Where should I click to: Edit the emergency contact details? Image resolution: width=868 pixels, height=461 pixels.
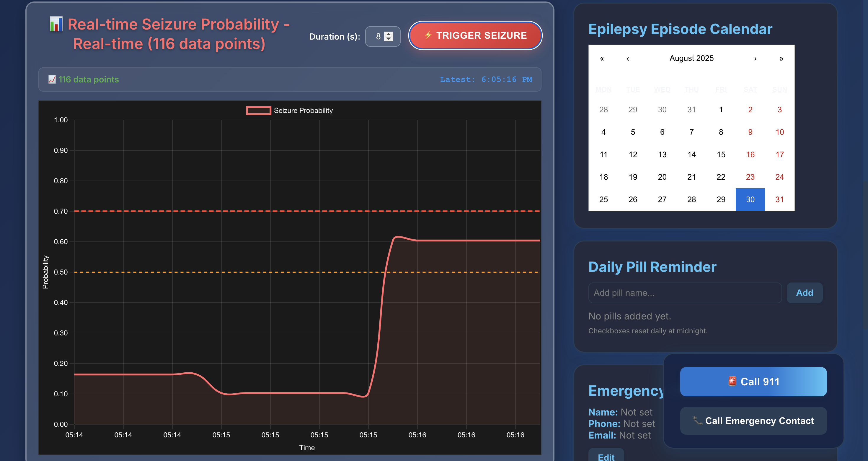click(x=606, y=456)
